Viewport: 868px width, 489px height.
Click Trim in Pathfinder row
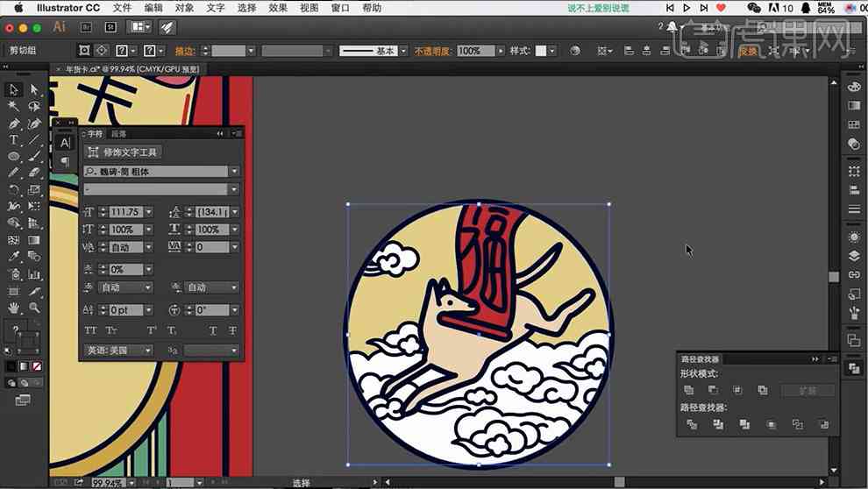coord(719,424)
